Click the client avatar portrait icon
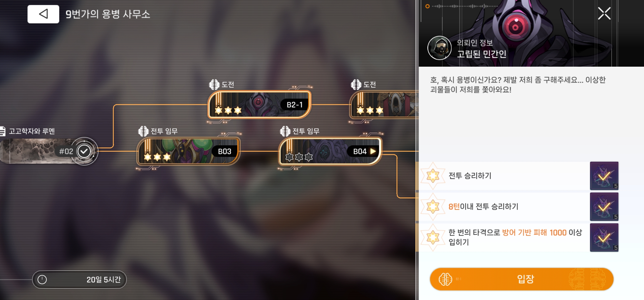644x300 pixels. coord(439,48)
